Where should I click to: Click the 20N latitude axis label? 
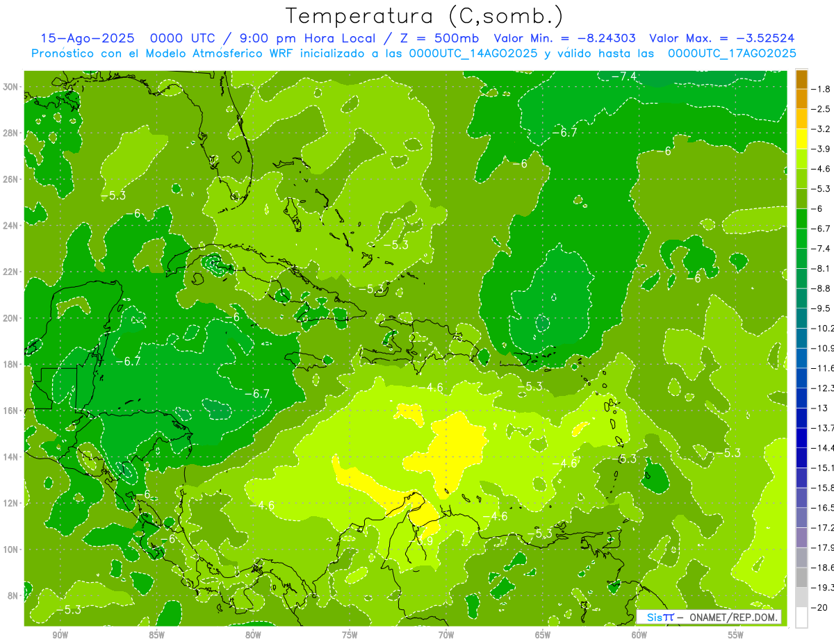(12, 318)
